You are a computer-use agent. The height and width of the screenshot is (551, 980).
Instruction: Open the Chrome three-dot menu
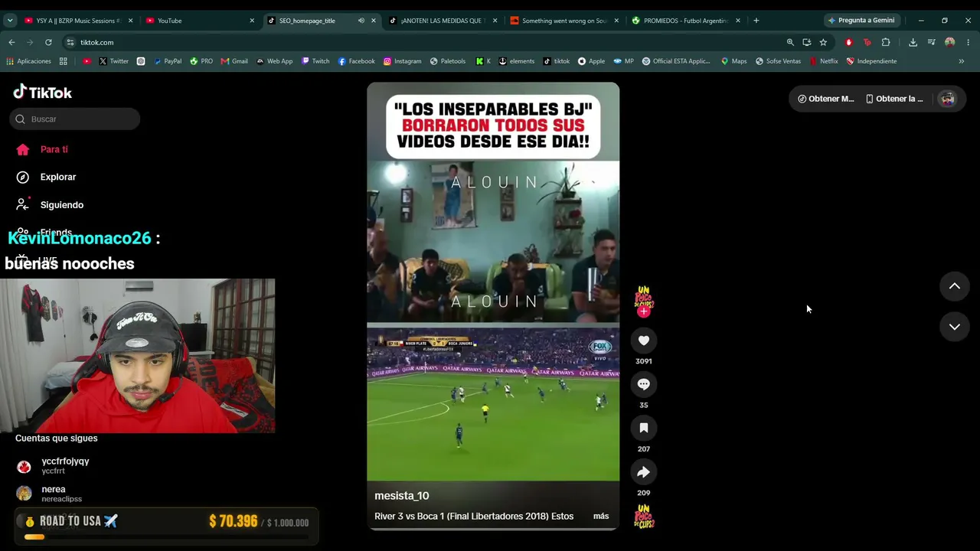pos(969,42)
